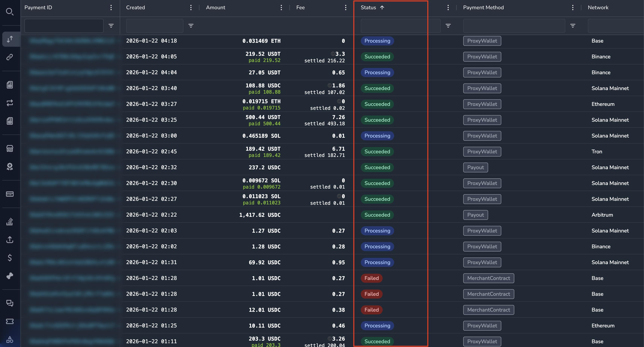
Task: Click the '500.44 USDT' amount
Action: pyautogui.click(x=263, y=117)
